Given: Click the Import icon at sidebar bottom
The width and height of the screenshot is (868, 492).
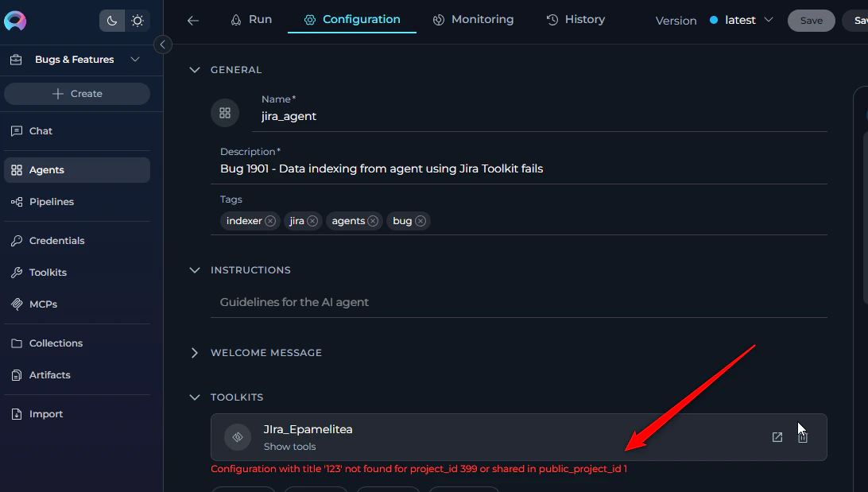Looking at the screenshot, I should pyautogui.click(x=17, y=413).
